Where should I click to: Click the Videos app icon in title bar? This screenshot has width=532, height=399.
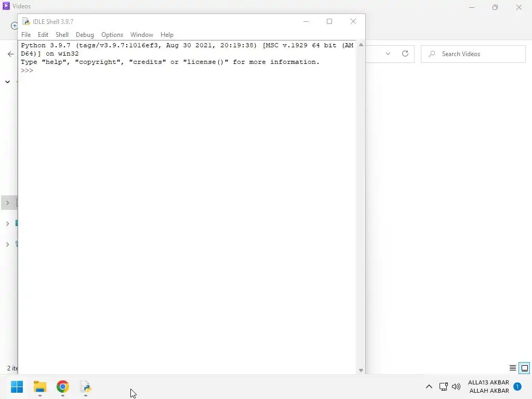click(6, 6)
